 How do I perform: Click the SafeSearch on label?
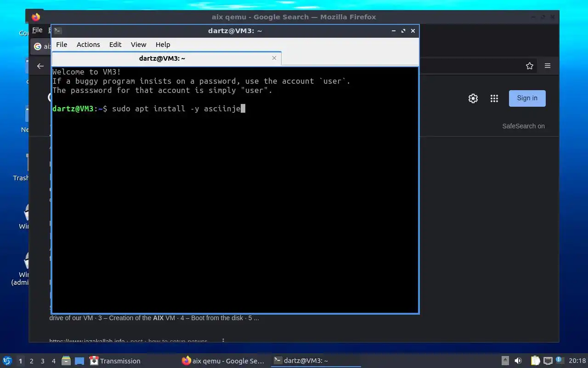[524, 126]
